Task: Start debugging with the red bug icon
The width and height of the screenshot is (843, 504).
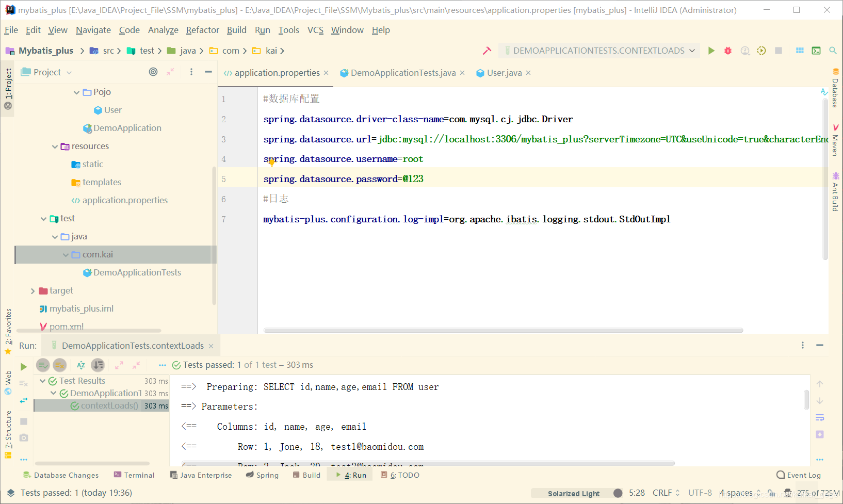Action: 728,51
